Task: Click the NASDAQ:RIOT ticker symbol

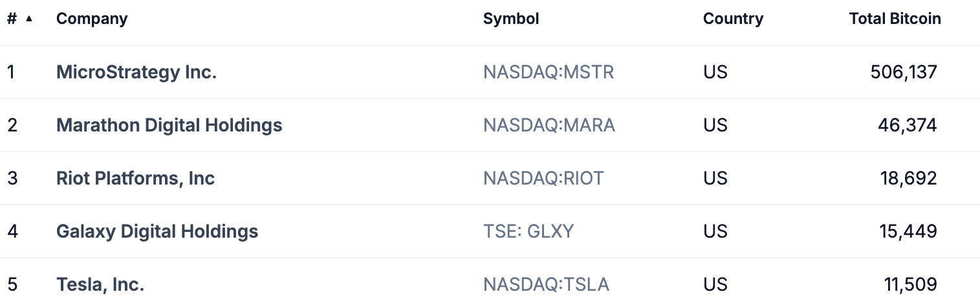Action: tap(543, 178)
